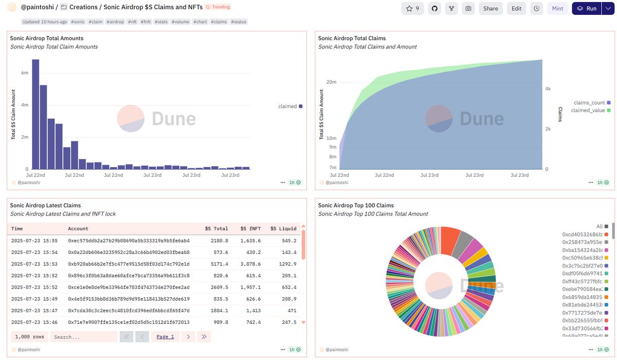The height and width of the screenshot is (364, 617).
Task: Sort table by Time column header
Action: pos(16,228)
